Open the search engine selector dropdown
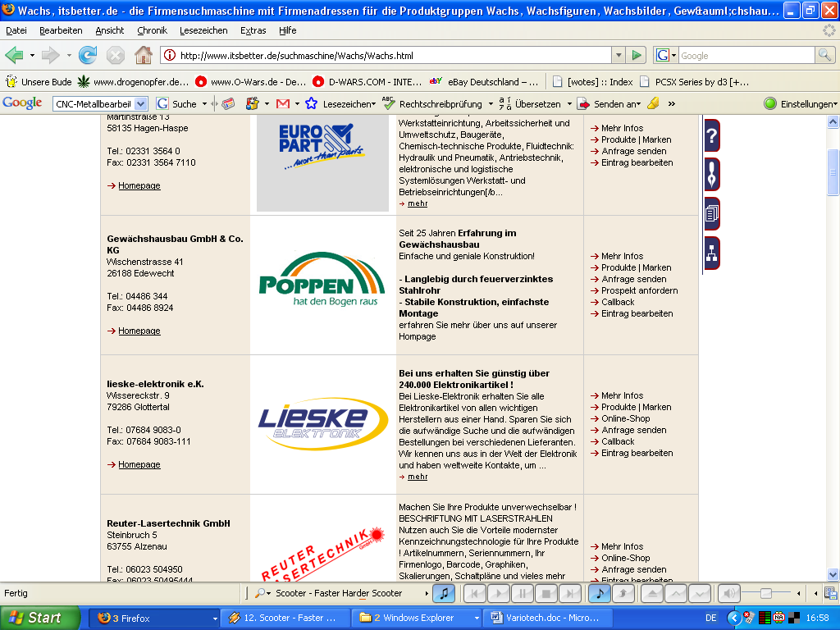Viewport: 840px width, 630px height. pyautogui.click(x=673, y=55)
